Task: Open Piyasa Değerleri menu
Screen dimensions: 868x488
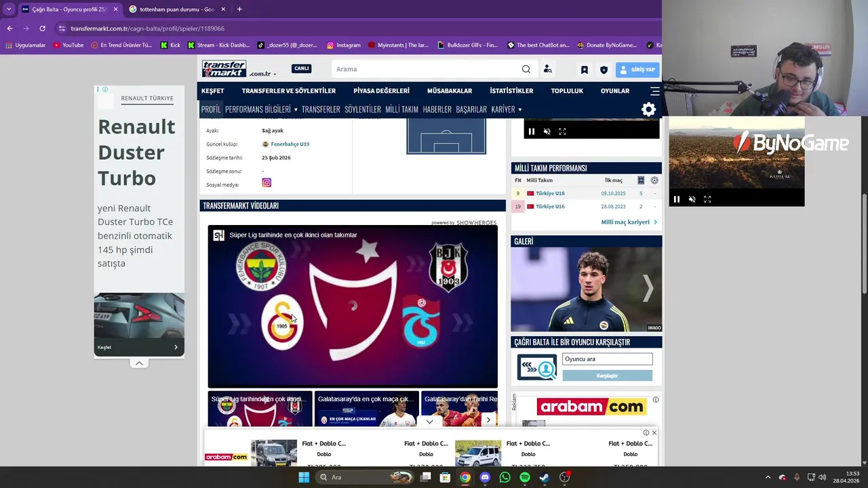Action: (x=381, y=91)
